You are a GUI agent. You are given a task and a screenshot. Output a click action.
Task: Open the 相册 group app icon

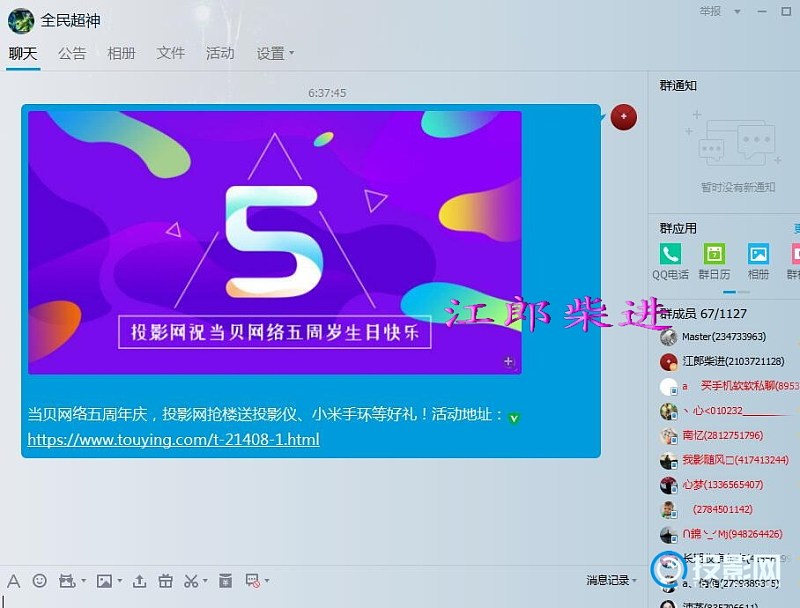(758, 261)
